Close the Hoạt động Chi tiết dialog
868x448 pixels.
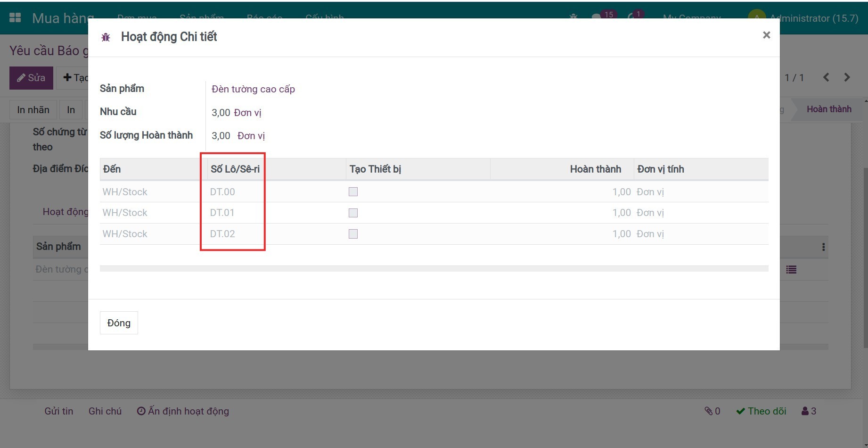(x=766, y=35)
